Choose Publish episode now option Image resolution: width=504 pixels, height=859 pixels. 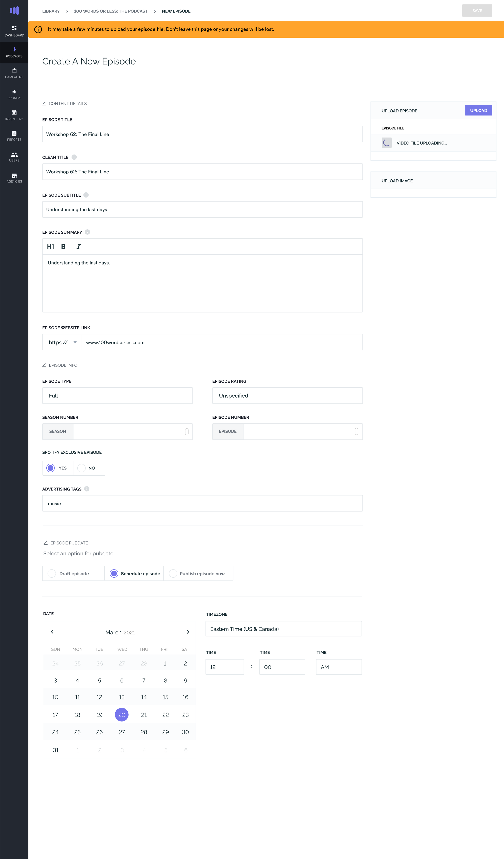click(x=173, y=573)
